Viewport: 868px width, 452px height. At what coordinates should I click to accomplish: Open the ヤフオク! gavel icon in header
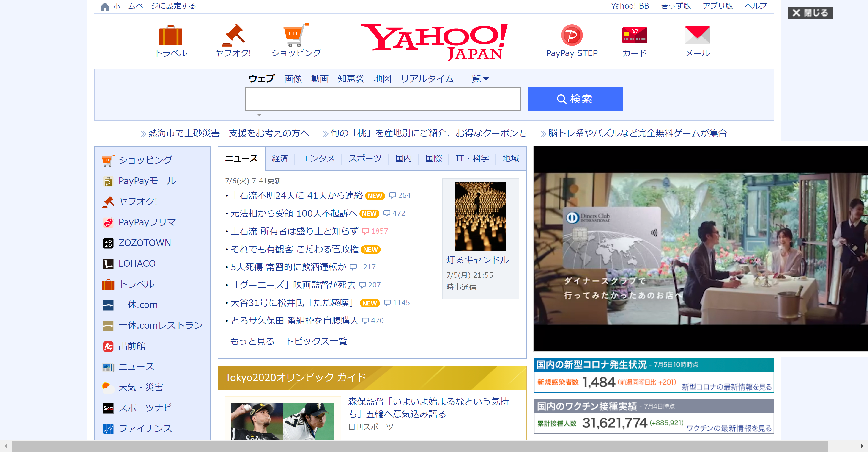[x=233, y=35]
